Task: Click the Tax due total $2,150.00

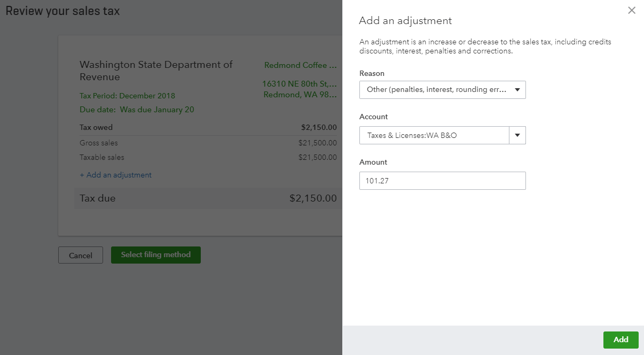Action: pos(313,198)
